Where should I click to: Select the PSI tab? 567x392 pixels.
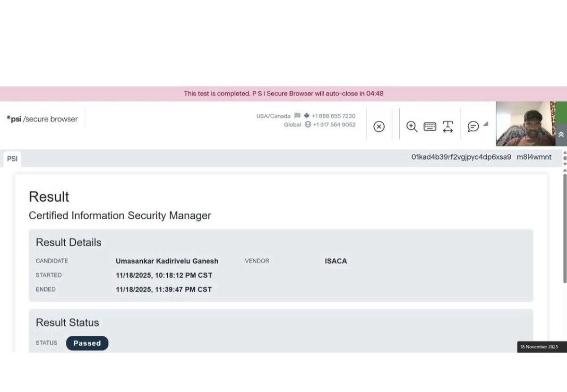point(12,159)
